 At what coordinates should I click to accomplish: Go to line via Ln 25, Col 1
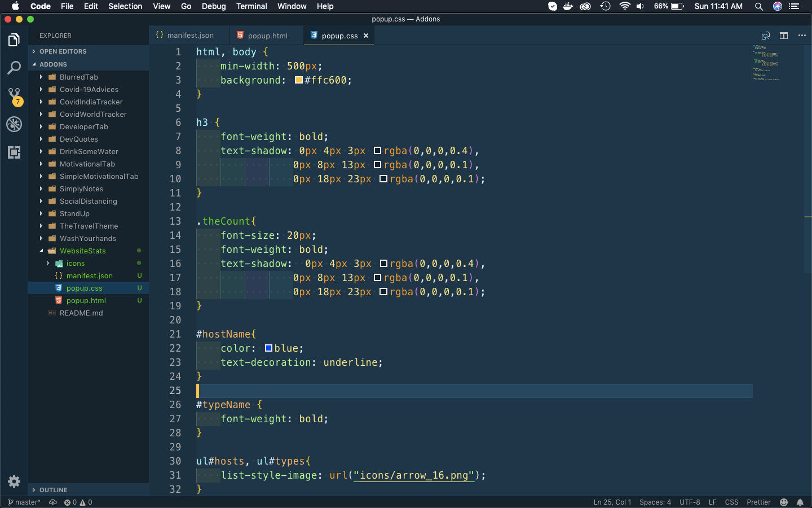click(x=612, y=502)
